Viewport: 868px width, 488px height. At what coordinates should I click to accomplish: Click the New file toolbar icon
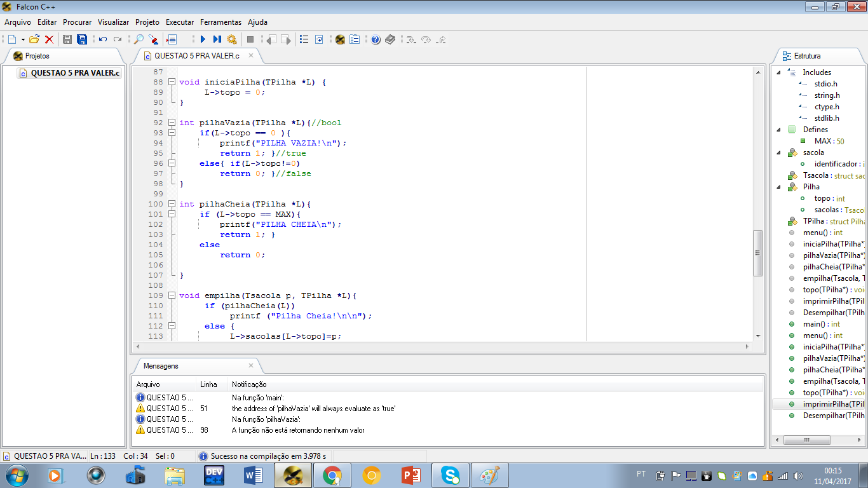click(x=12, y=39)
